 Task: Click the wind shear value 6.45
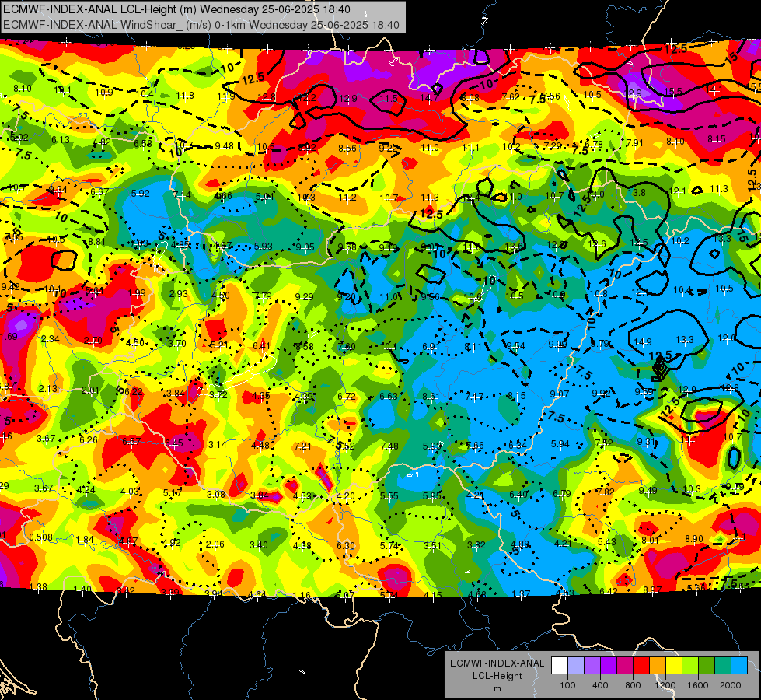pos(174,443)
